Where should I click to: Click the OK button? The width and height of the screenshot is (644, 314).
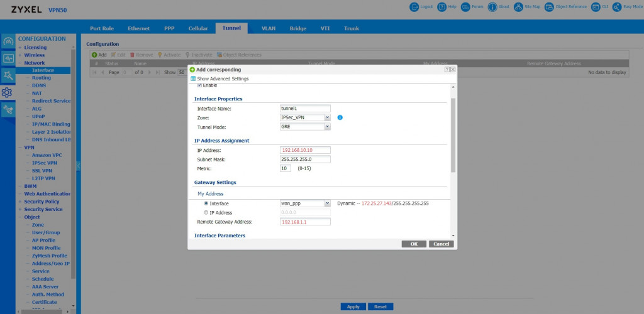414,244
